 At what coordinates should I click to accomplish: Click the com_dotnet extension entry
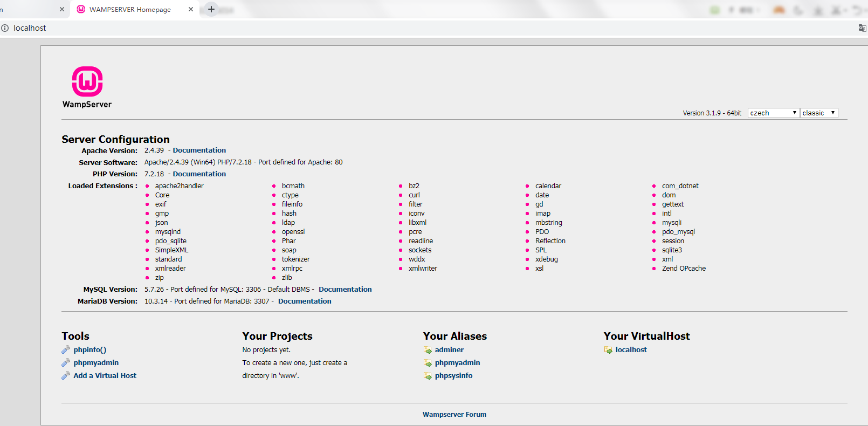680,186
